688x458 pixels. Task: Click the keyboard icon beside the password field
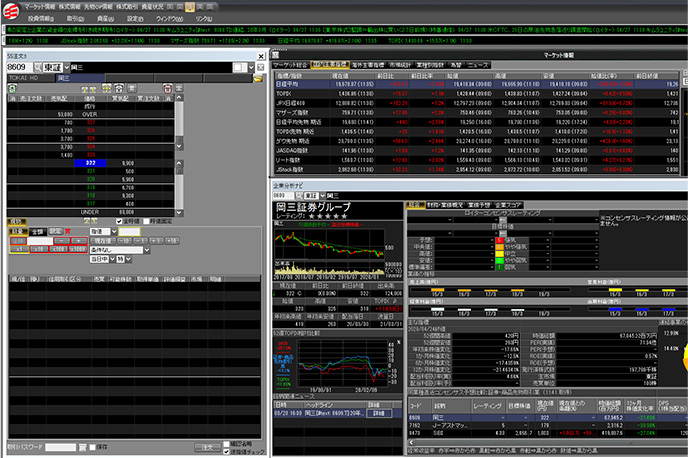pos(83,447)
